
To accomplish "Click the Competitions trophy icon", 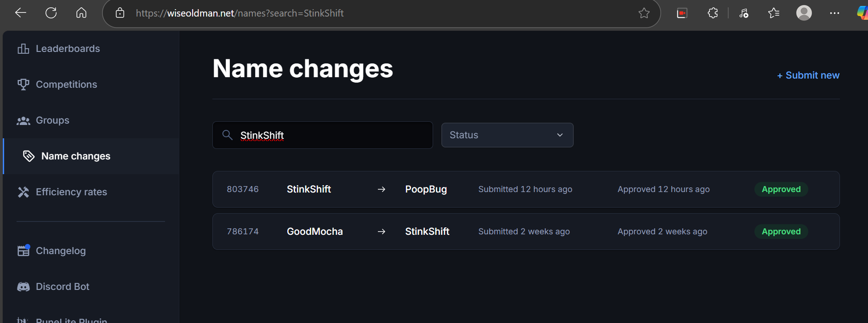I will pyautogui.click(x=23, y=85).
